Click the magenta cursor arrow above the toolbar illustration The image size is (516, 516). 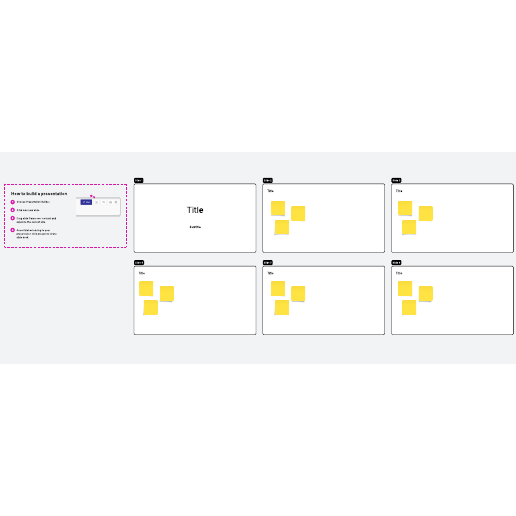[93, 196]
